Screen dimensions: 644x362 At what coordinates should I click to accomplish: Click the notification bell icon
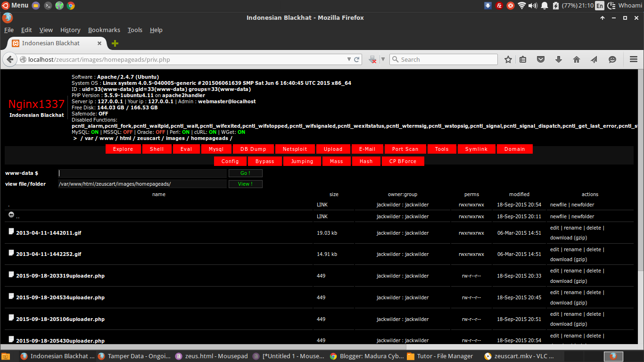(x=545, y=6)
